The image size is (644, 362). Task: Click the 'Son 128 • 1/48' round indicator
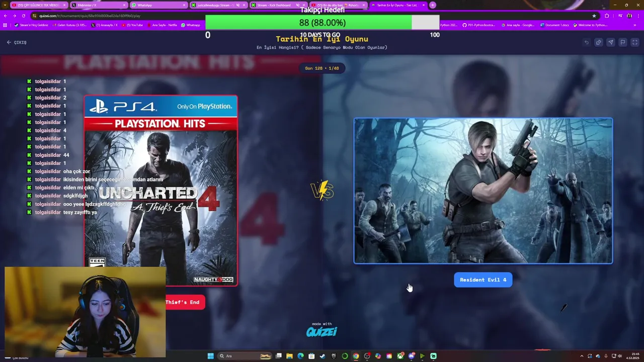coord(322,68)
